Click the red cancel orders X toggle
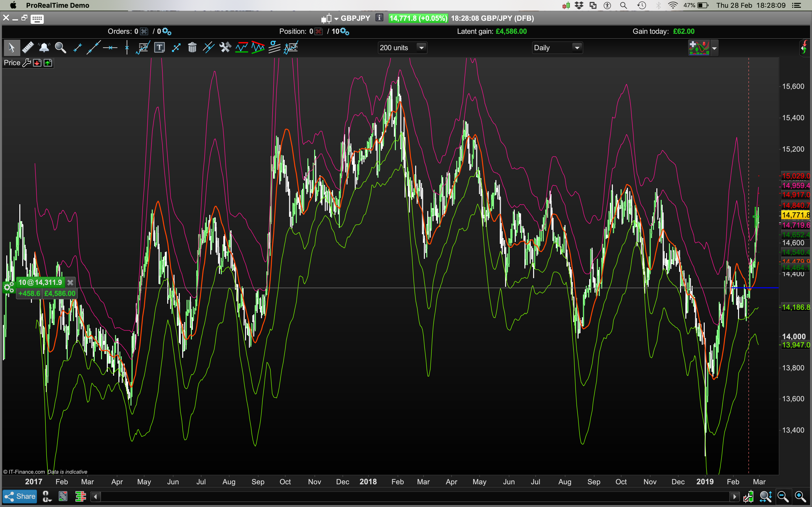 click(144, 32)
